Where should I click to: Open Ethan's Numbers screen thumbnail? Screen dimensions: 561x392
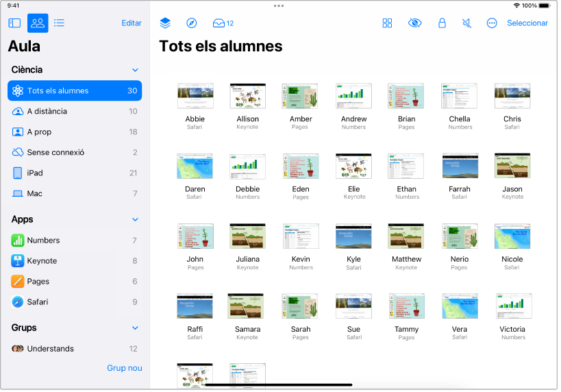[x=406, y=166]
